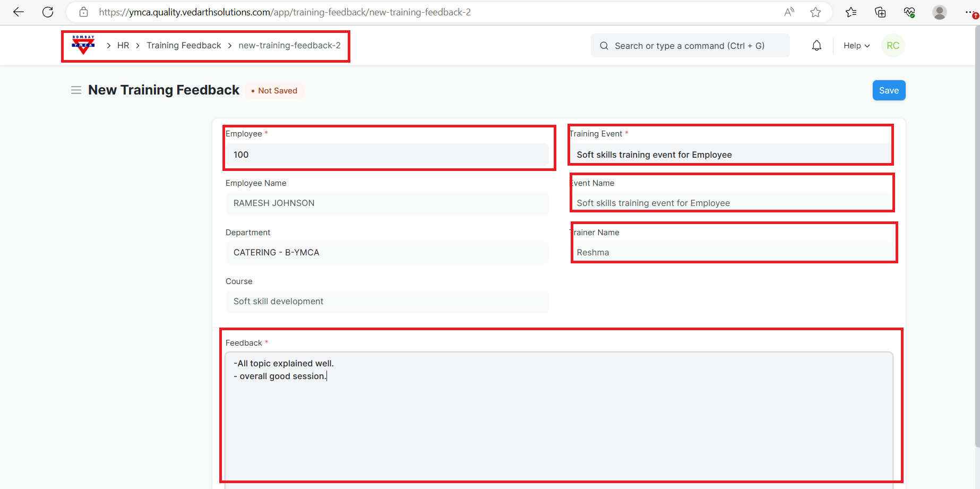The width and height of the screenshot is (980, 489).
Task: Save the new training feedback
Action: [x=889, y=90]
